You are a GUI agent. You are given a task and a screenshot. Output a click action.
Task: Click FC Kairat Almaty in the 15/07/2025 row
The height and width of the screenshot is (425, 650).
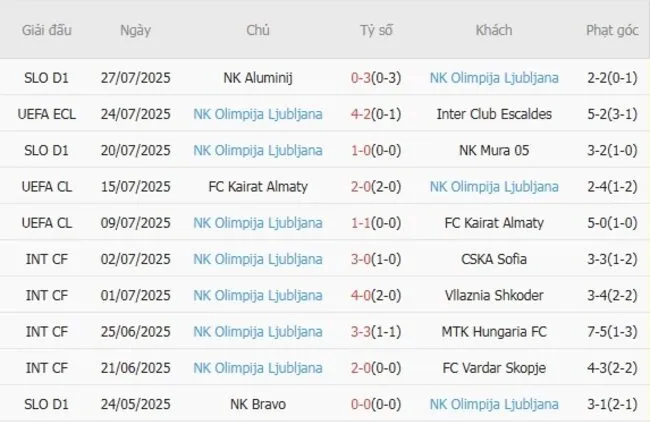[x=258, y=186]
